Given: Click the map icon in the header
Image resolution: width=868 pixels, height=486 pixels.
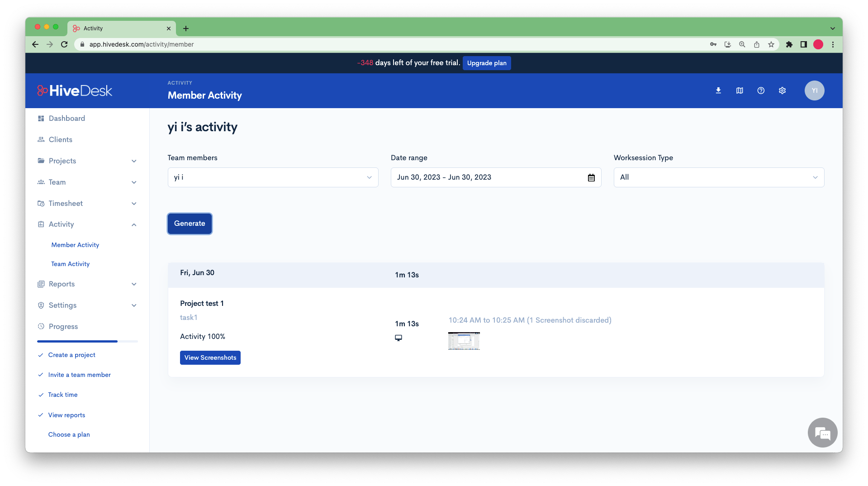Looking at the screenshot, I should 739,91.
